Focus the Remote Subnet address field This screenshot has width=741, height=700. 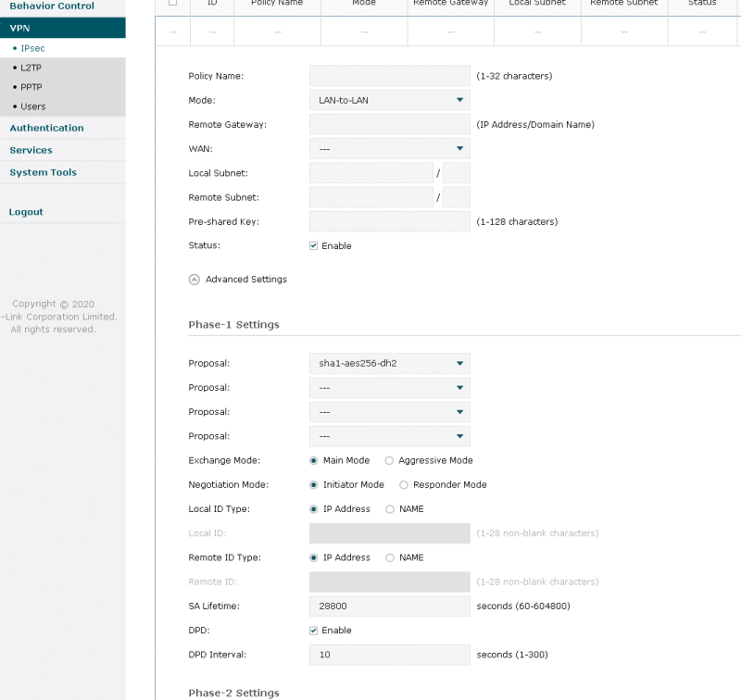tap(371, 197)
